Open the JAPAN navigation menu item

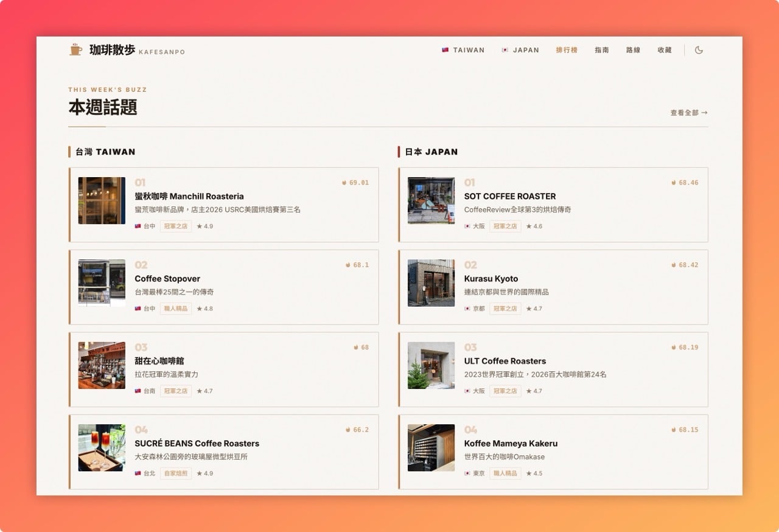click(520, 50)
